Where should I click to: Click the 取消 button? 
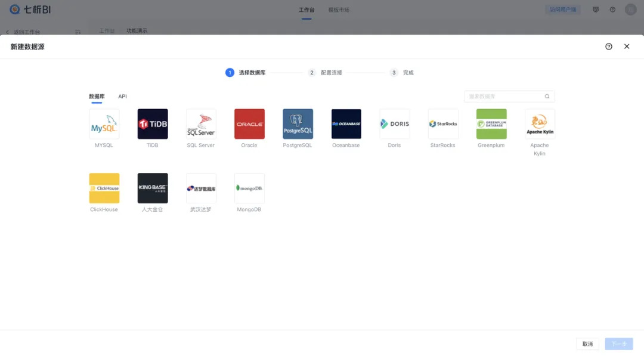587,343
